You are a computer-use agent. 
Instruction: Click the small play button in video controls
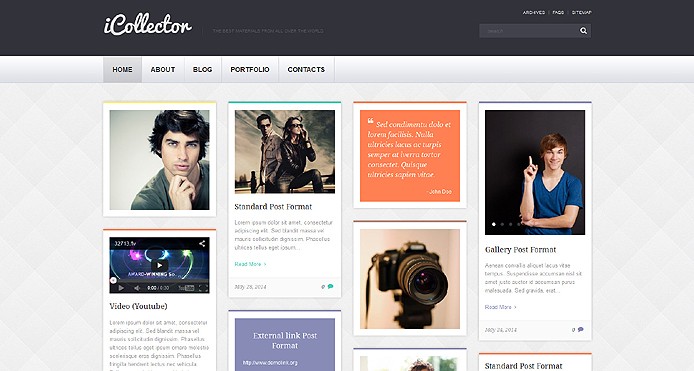point(121,288)
